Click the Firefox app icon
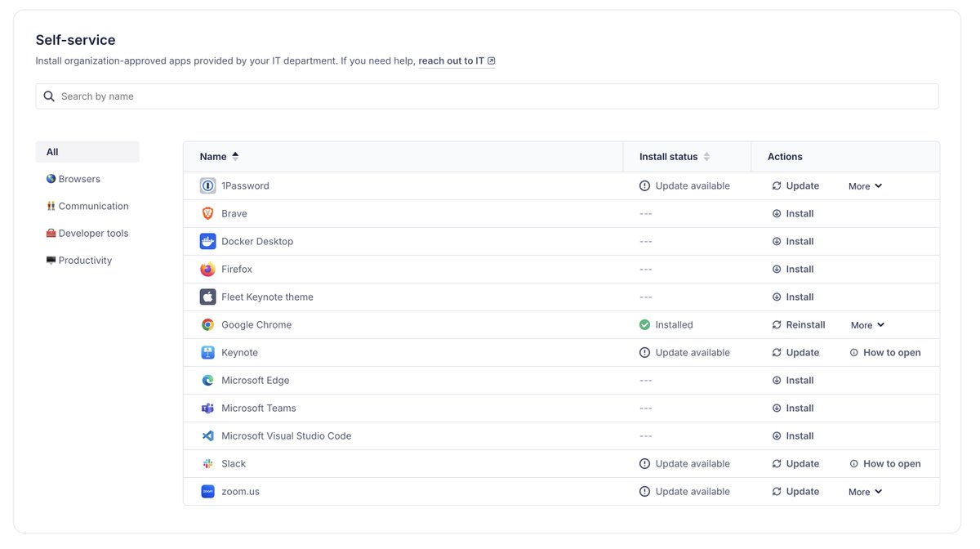The width and height of the screenshot is (980, 549). (x=207, y=270)
